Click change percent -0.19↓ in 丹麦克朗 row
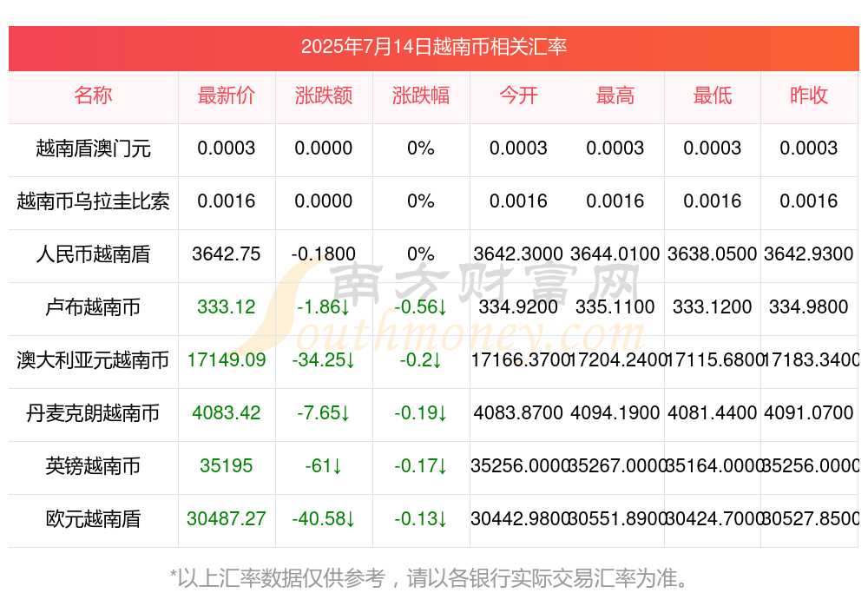The image size is (868, 606). pyautogui.click(x=421, y=412)
